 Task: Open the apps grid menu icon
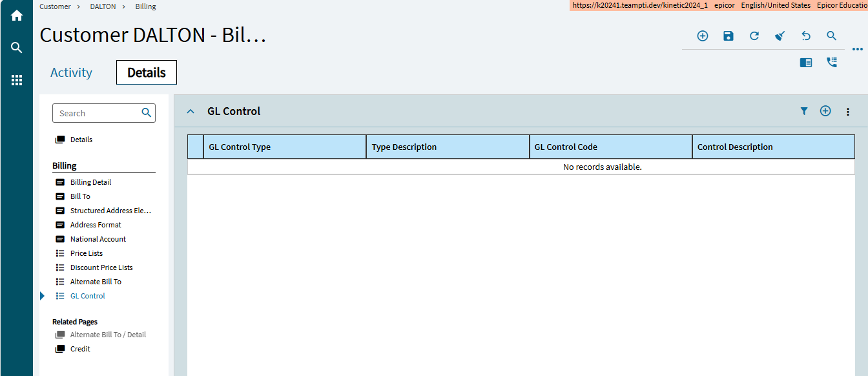pyautogui.click(x=17, y=80)
